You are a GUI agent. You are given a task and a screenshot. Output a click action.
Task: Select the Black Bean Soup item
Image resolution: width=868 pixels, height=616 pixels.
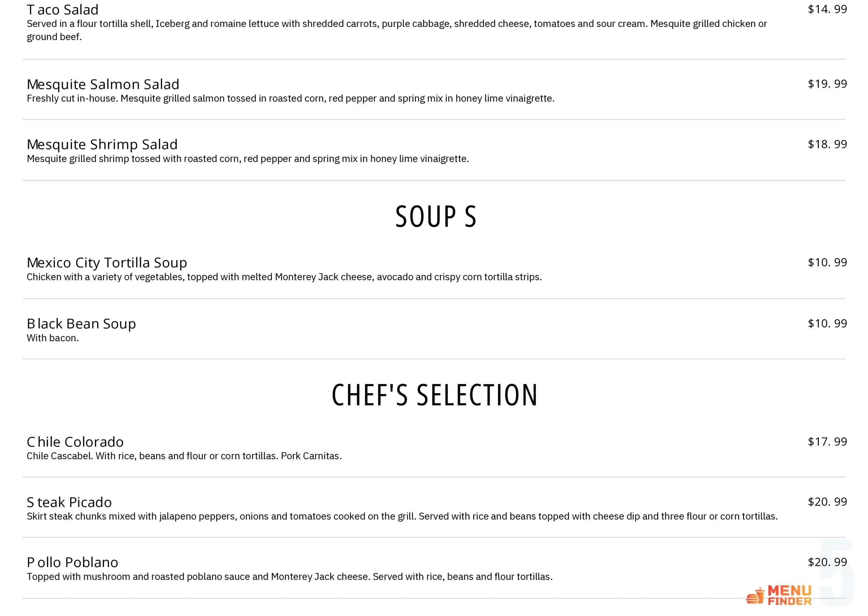(x=81, y=324)
